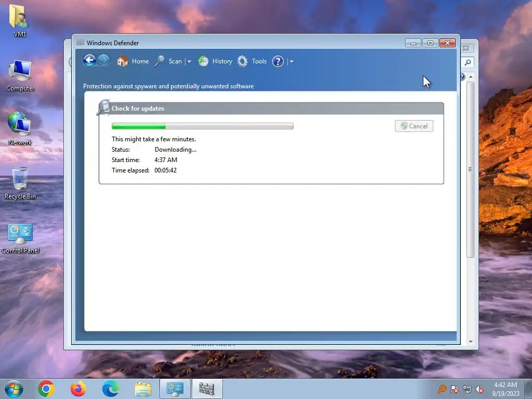This screenshot has height=399, width=532.
Task: Launch Microsoft Edge from taskbar
Action: pyautogui.click(x=111, y=389)
